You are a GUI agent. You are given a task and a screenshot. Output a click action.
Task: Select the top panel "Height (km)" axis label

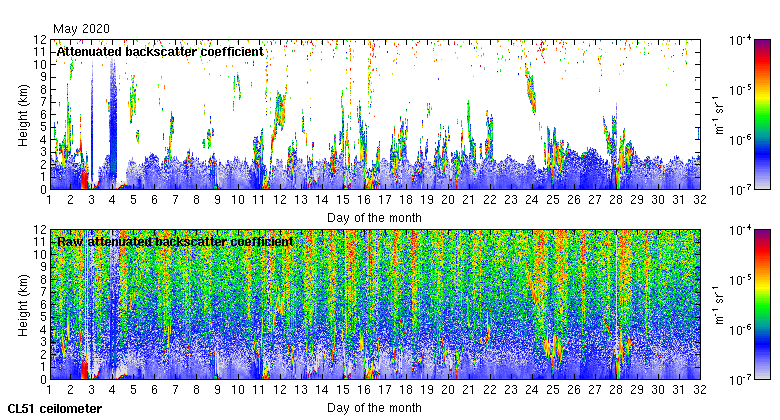[x=23, y=115]
